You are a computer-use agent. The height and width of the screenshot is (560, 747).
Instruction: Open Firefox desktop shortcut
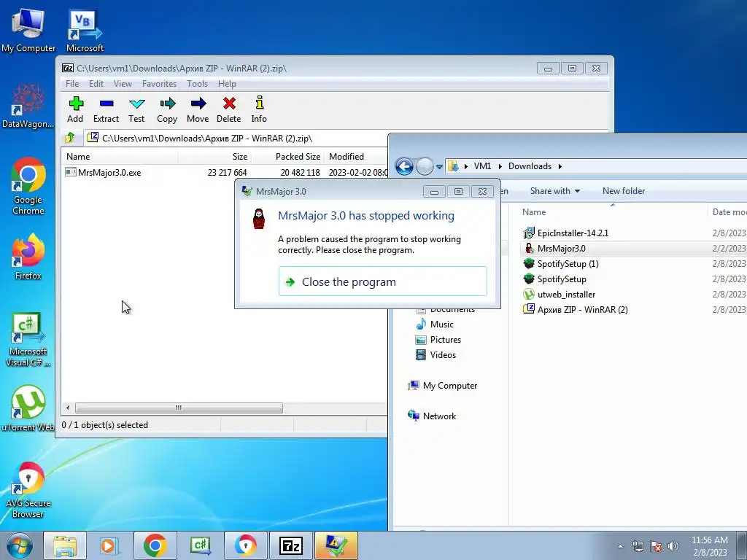tap(28, 257)
